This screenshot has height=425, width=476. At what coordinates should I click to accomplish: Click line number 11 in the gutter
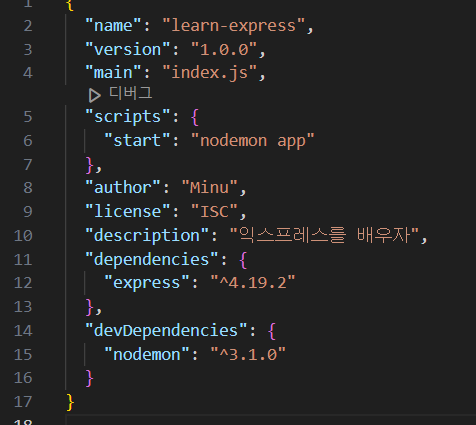click(23, 260)
